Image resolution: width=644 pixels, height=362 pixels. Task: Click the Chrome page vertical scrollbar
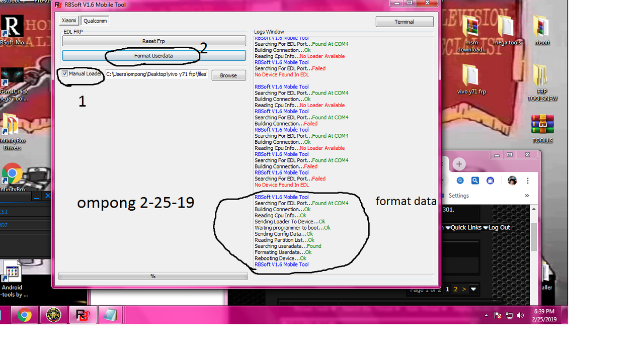tap(533, 236)
